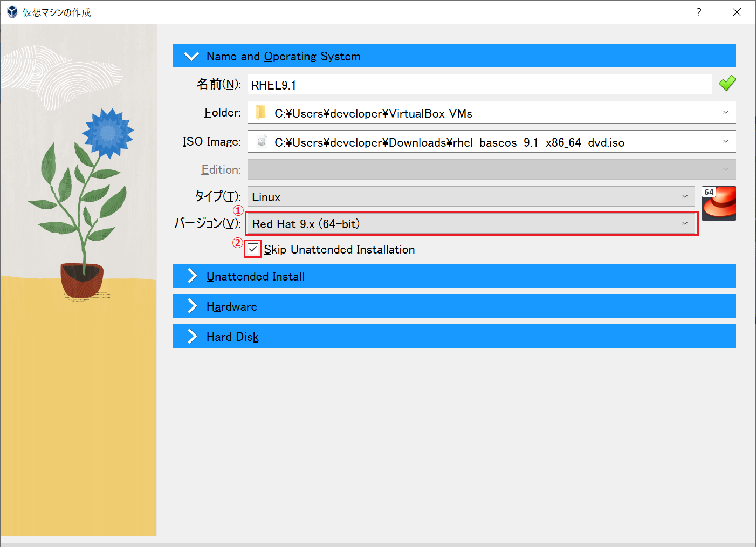Open the Folder dropdown arrow
This screenshot has width=756, height=547.
click(x=725, y=112)
